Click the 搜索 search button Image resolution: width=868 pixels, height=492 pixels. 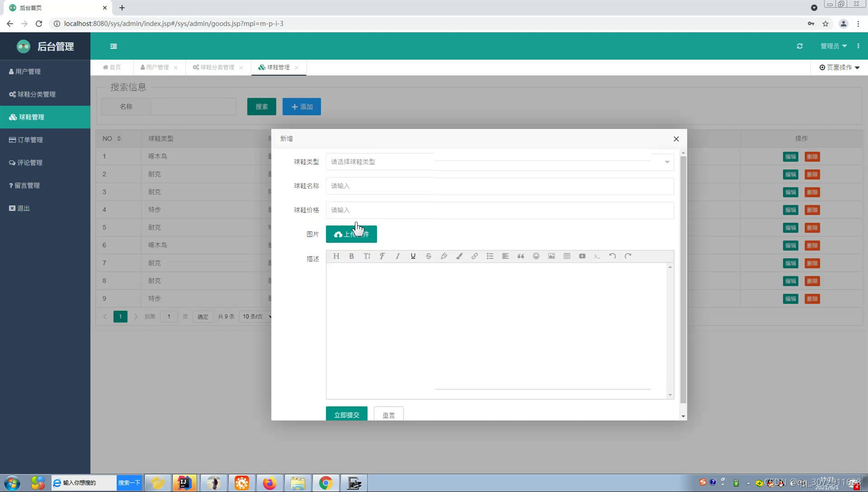point(261,107)
